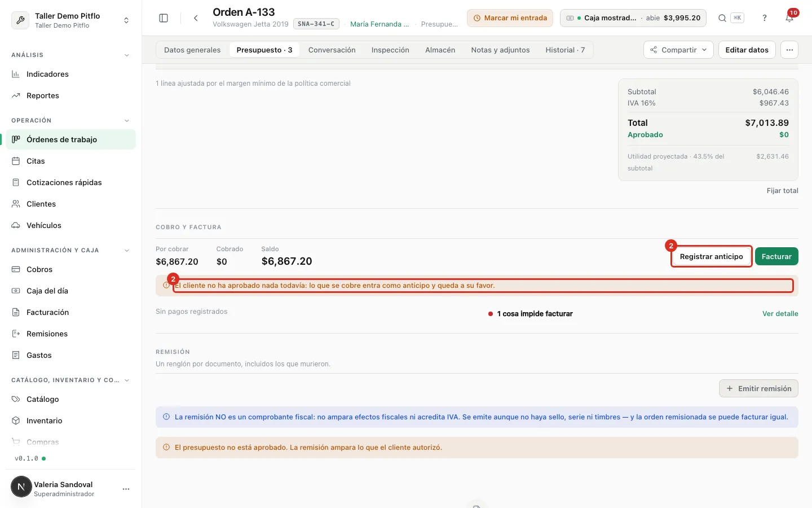Open Caja del día in the sidebar
This screenshot has height=508, width=812.
click(71, 291)
